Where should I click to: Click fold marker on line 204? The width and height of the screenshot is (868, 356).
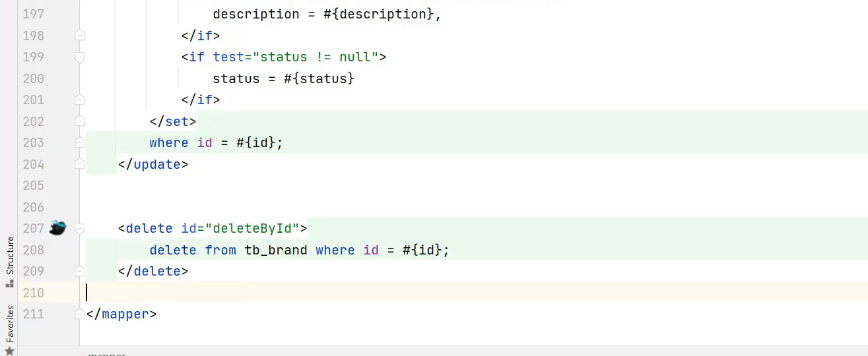80,164
